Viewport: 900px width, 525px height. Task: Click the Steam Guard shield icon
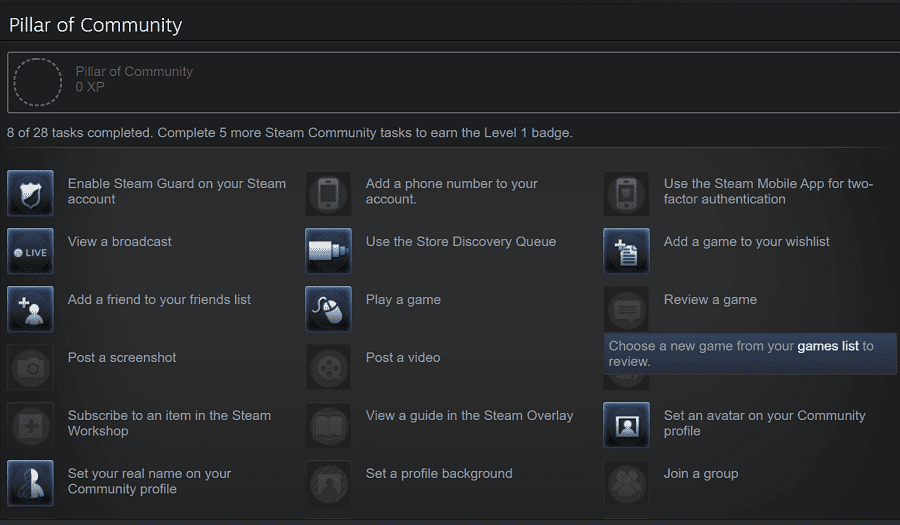30,193
